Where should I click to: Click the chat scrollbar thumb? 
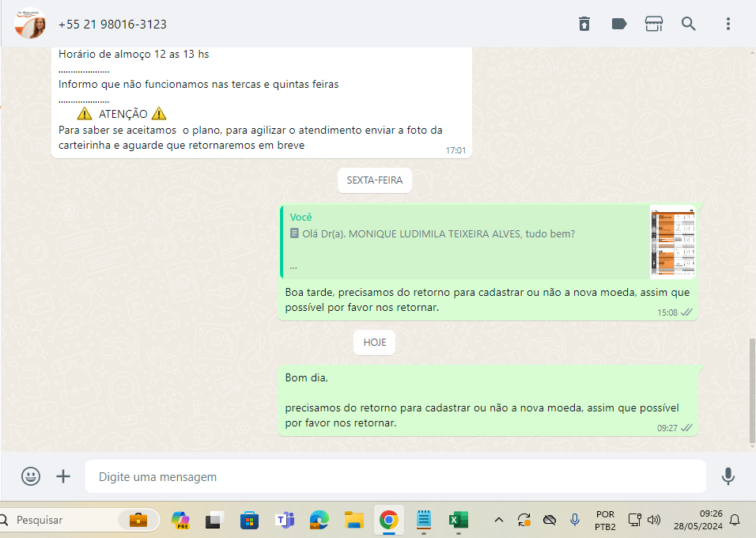tap(752, 391)
